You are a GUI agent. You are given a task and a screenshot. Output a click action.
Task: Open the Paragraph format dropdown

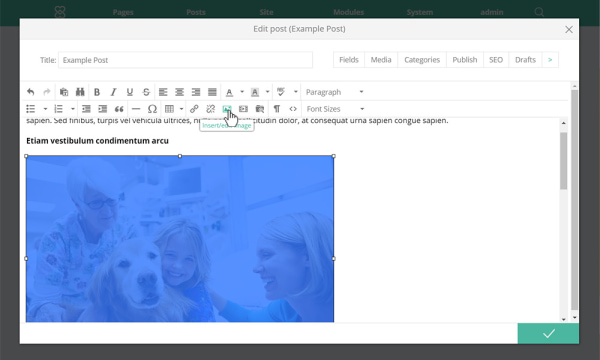334,92
